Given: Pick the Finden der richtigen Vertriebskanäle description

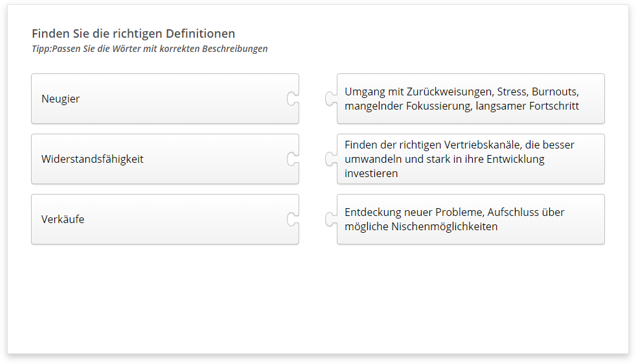Looking at the screenshot, I should (x=471, y=159).
